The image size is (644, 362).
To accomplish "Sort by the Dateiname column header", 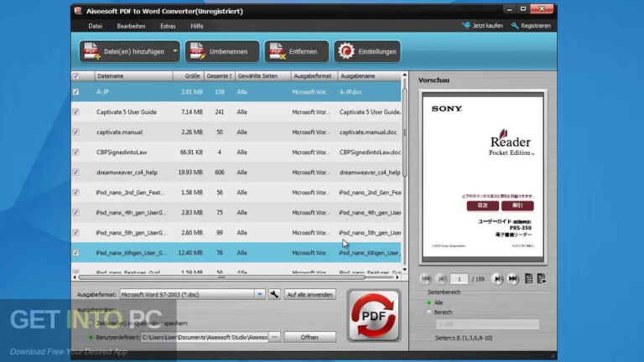I will click(x=133, y=76).
